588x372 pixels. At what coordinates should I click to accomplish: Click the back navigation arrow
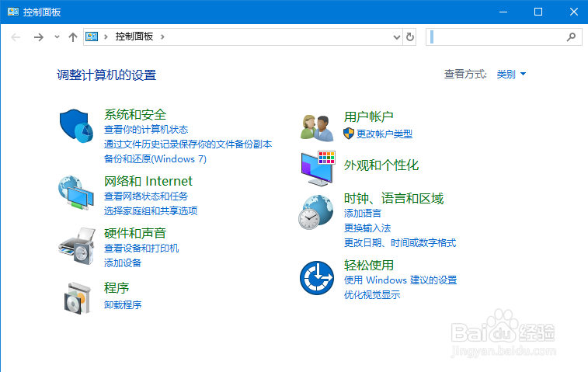[x=16, y=37]
